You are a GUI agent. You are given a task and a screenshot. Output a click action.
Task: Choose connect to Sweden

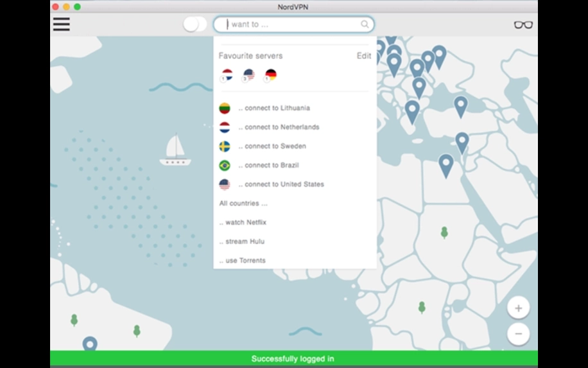pos(272,146)
